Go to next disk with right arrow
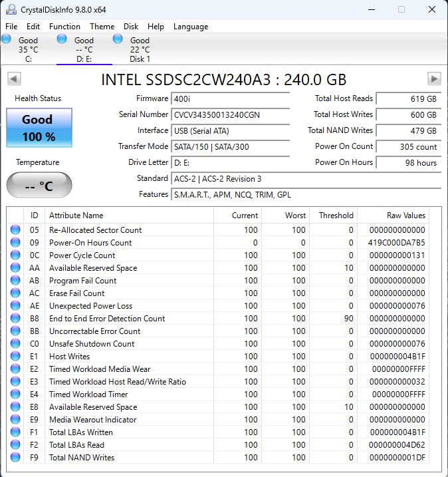Viewport: 448px width, 477px height. pyautogui.click(x=434, y=79)
